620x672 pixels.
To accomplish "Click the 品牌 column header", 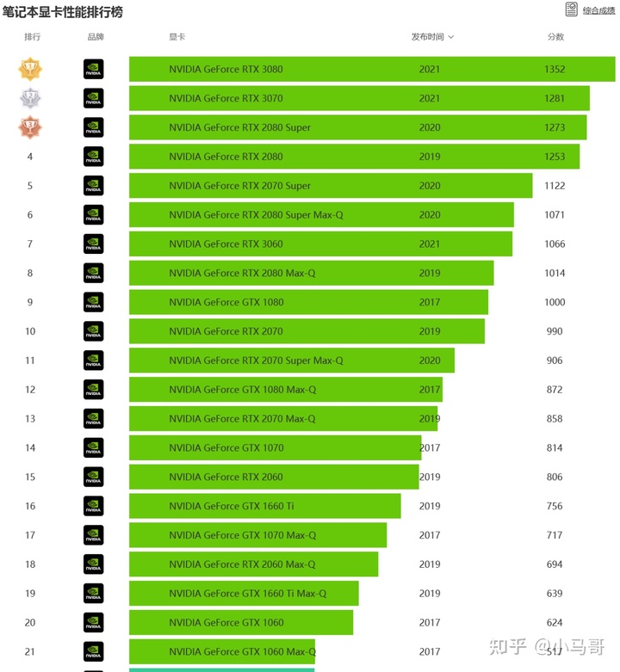I will (96, 37).
